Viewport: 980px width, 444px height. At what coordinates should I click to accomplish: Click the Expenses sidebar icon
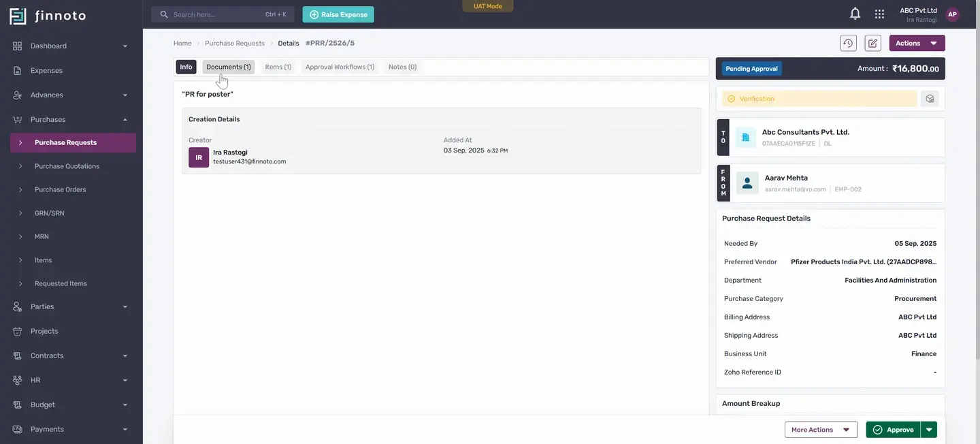point(18,70)
